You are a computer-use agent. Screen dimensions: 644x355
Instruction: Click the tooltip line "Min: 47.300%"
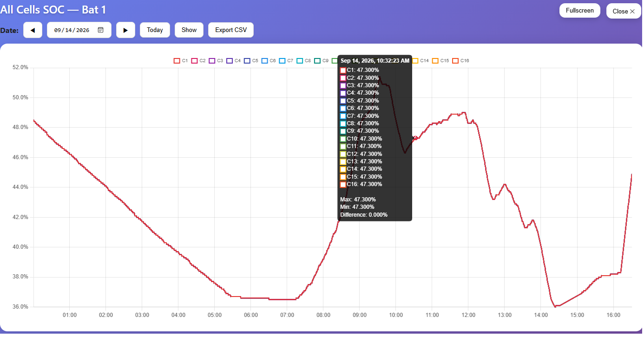[x=357, y=207]
